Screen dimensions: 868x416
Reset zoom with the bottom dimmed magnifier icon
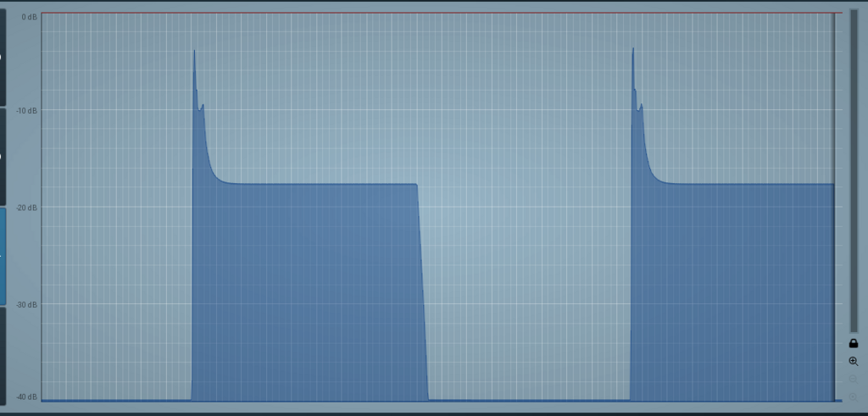(x=854, y=397)
